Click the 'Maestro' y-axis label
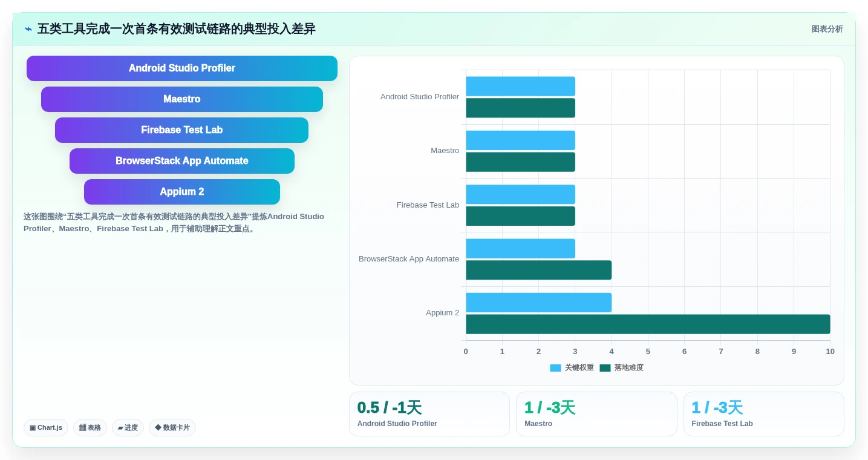The height and width of the screenshot is (460, 868). pos(445,151)
